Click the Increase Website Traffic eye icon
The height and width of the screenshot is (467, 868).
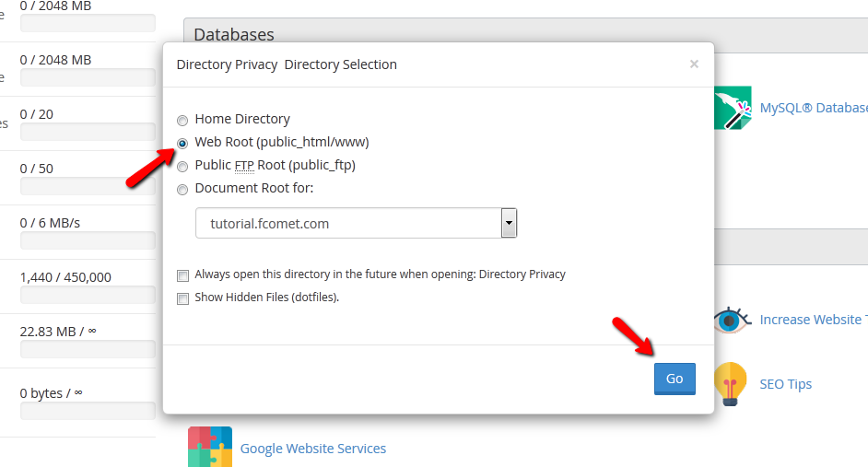pyautogui.click(x=733, y=320)
